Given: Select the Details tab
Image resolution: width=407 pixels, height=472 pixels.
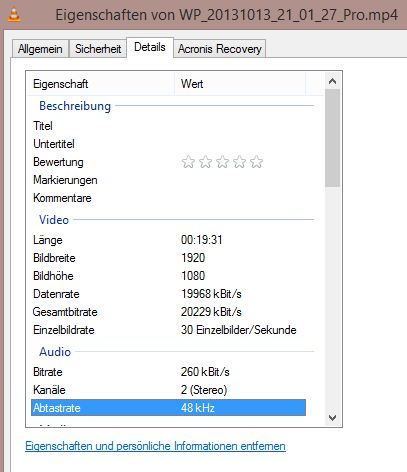Looking at the screenshot, I should pos(150,47).
